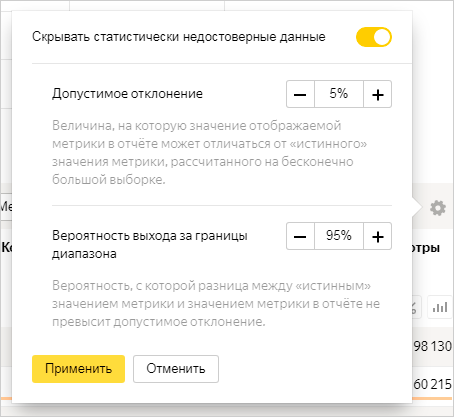Increase the Допустимое отклонение value with plus
The height and width of the screenshot is (417, 454).
click(x=378, y=94)
